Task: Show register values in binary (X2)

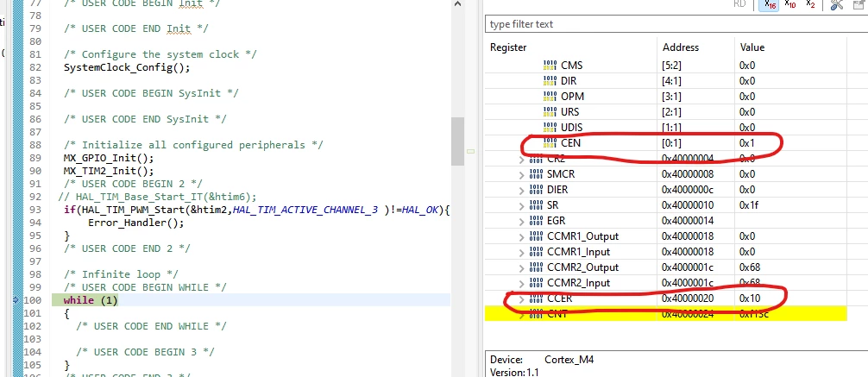Action: (810, 4)
